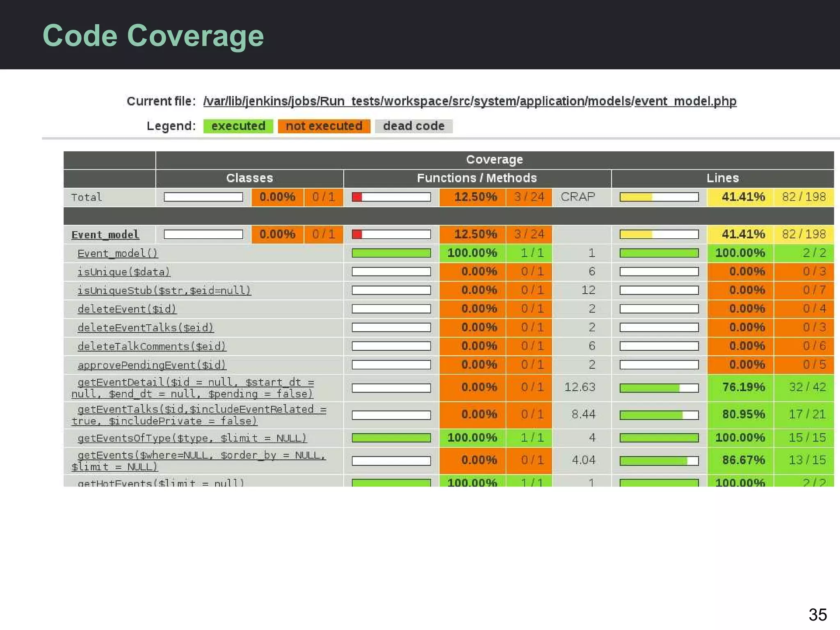Screen dimensions: 840x630
Task: Click the slide page number 35
Action: pyautogui.click(x=817, y=614)
